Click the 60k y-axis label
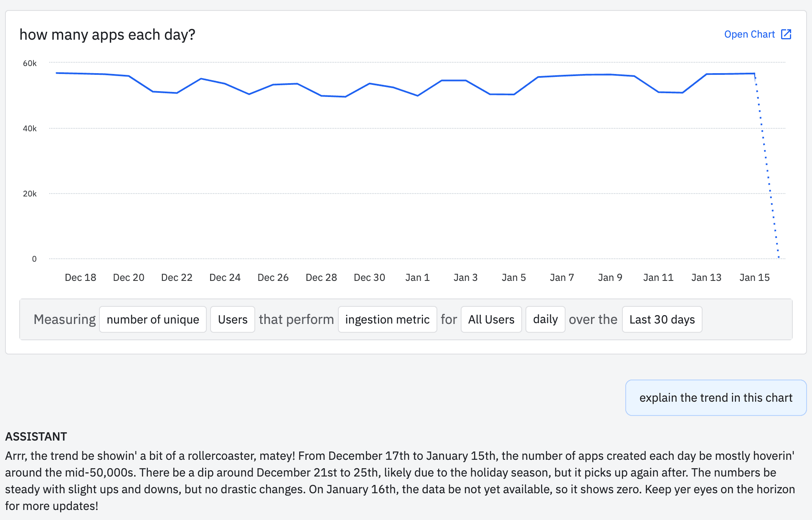Viewport: 812px width, 520px height. pyautogui.click(x=30, y=63)
